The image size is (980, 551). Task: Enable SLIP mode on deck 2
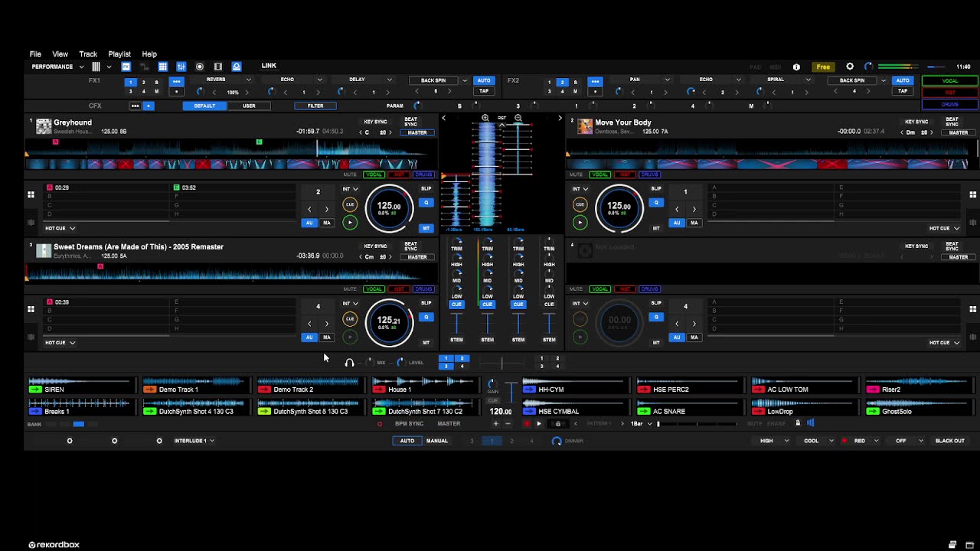656,188
